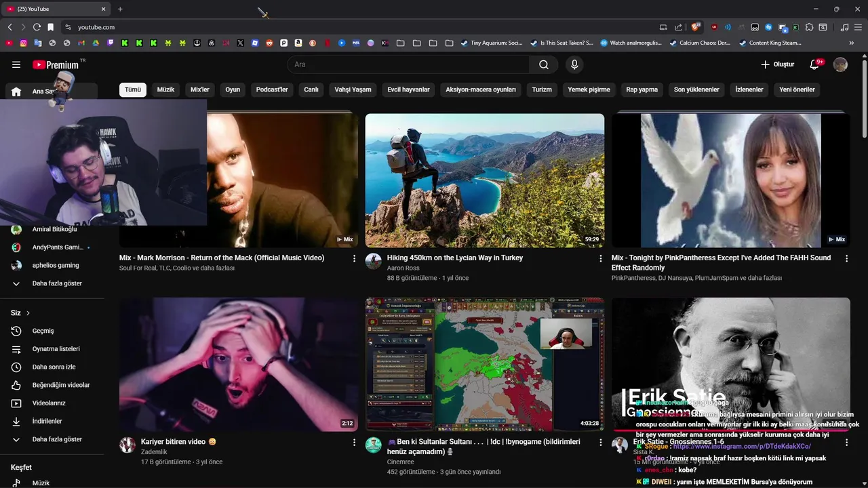Select the Evcil hayvanlar chip
The width and height of the screenshot is (868, 488).
[408, 89]
